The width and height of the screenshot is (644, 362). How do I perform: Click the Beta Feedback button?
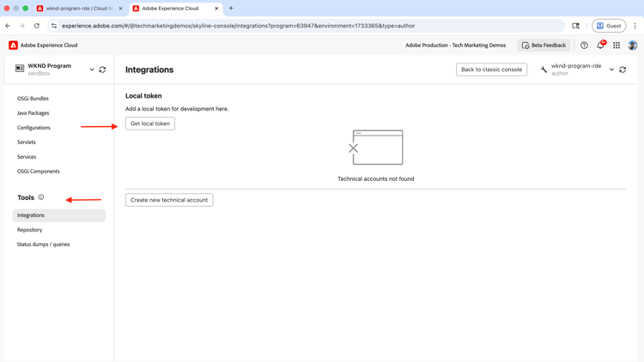[544, 45]
